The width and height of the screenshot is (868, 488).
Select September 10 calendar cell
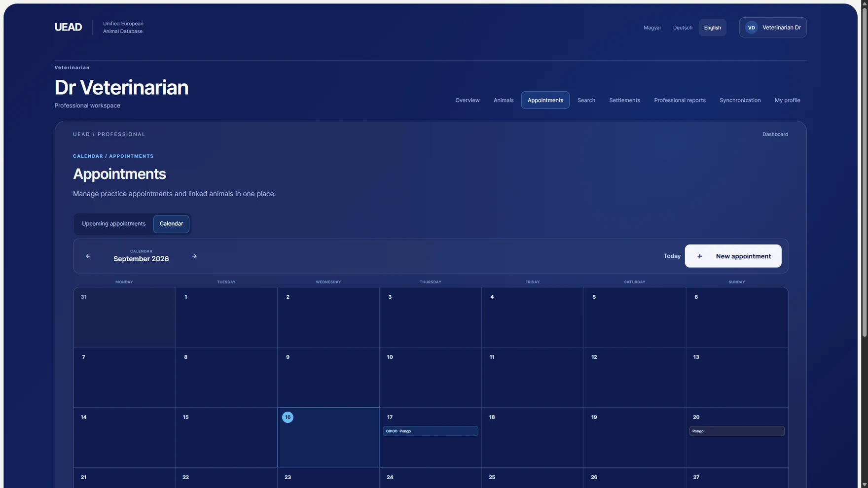(x=430, y=378)
